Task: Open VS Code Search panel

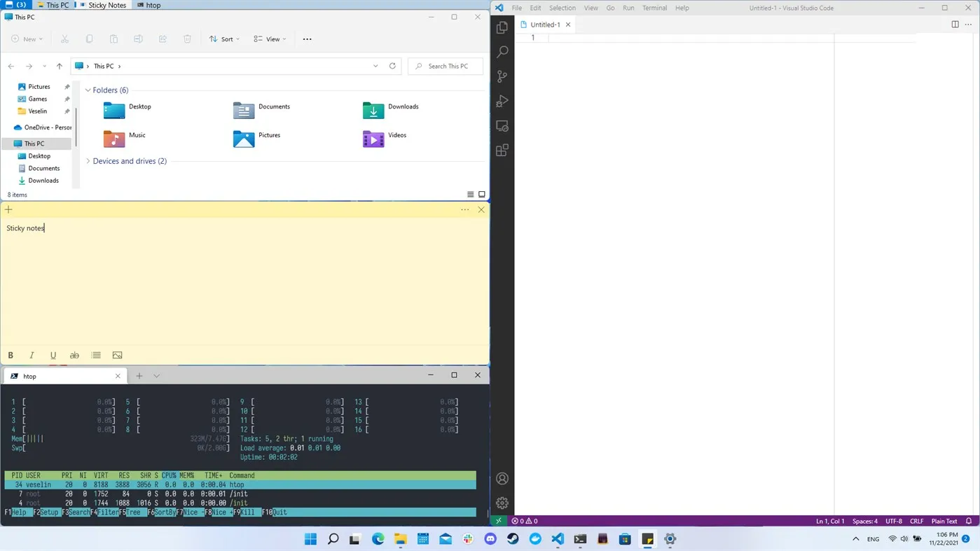Action: tap(502, 52)
